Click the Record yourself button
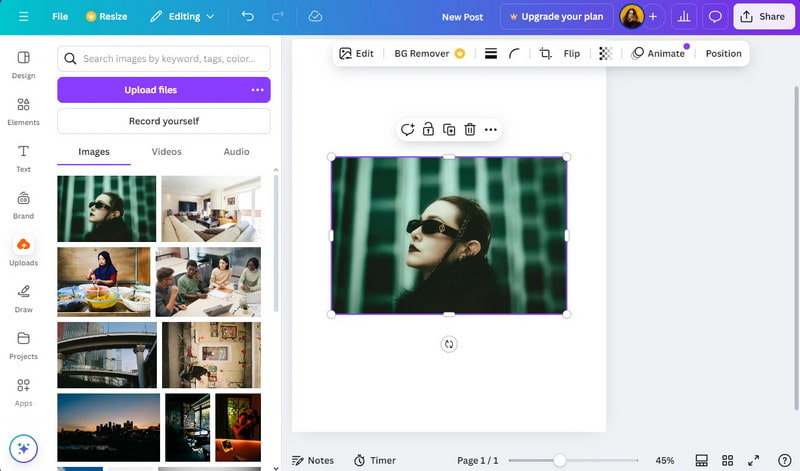The height and width of the screenshot is (471, 800). click(x=164, y=121)
